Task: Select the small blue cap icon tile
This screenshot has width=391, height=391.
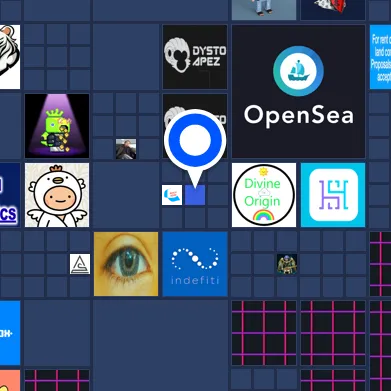Action: pyautogui.click(x=172, y=195)
